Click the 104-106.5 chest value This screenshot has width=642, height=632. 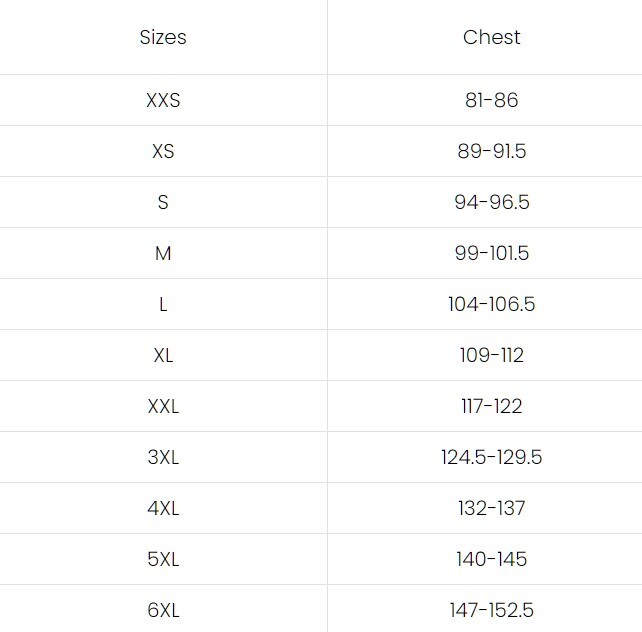(x=491, y=304)
